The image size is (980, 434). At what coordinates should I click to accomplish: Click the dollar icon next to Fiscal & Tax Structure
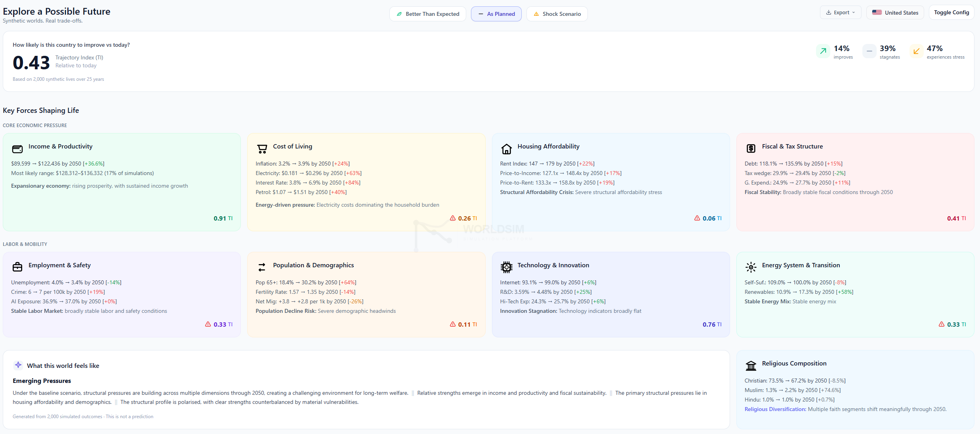pos(751,149)
